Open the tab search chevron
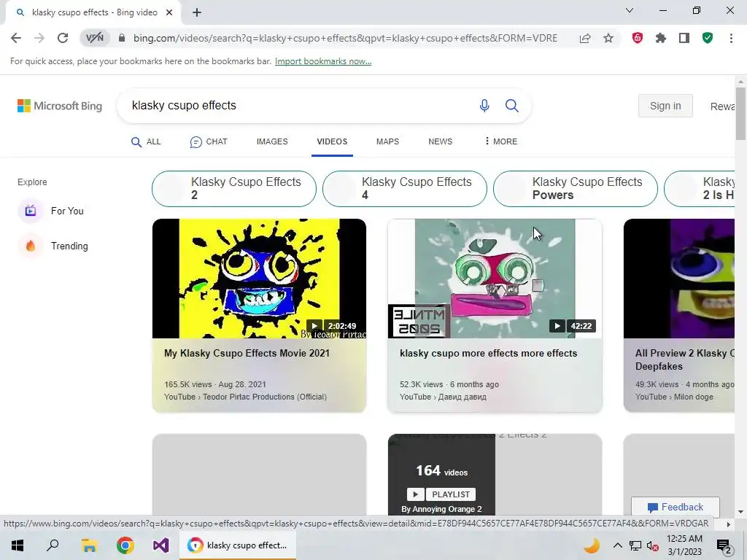The image size is (747, 560). pos(630,10)
